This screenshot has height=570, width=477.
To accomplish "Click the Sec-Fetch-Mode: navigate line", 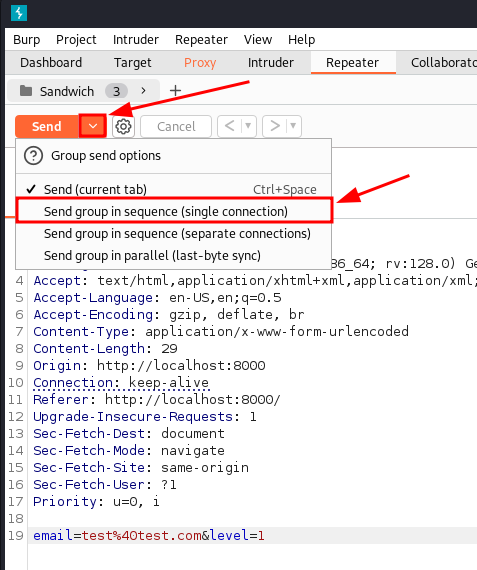I will tap(129, 450).
